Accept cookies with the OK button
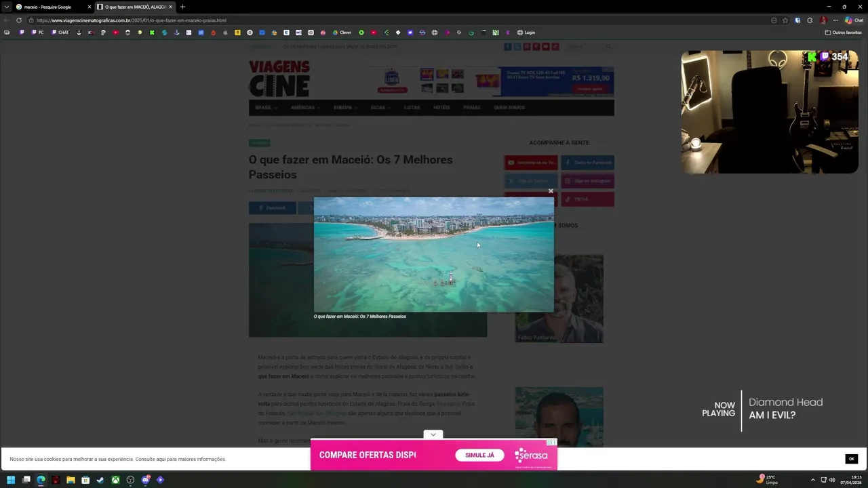The width and height of the screenshot is (868, 488). click(851, 459)
